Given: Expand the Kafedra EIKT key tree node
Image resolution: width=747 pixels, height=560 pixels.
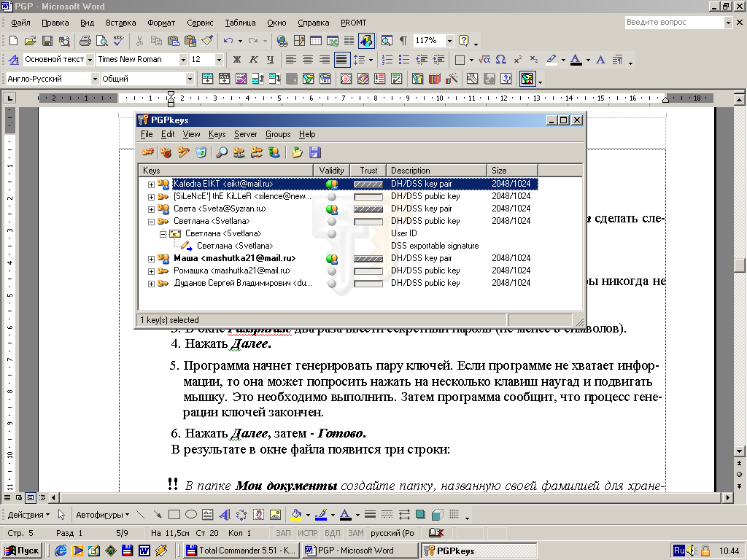Looking at the screenshot, I should 151,184.
